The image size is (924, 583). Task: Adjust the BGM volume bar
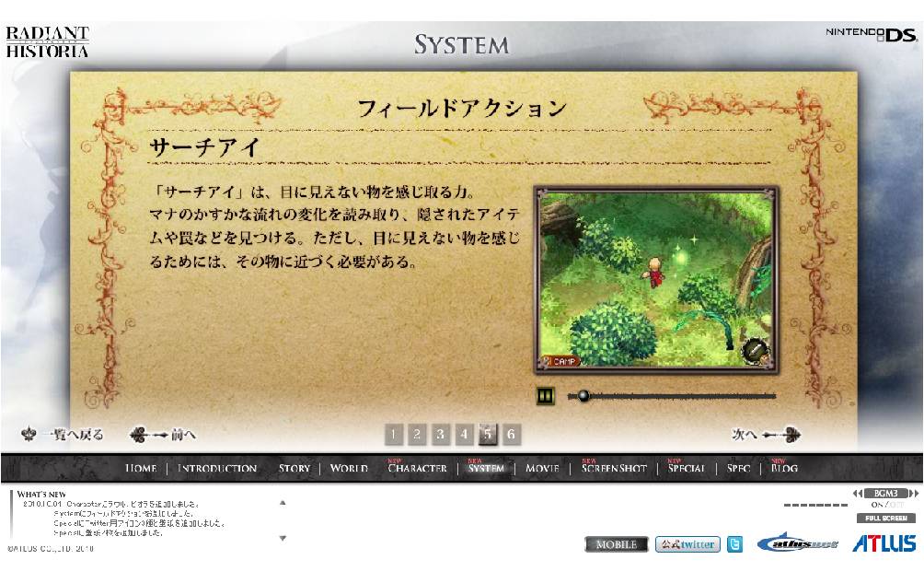point(815,506)
